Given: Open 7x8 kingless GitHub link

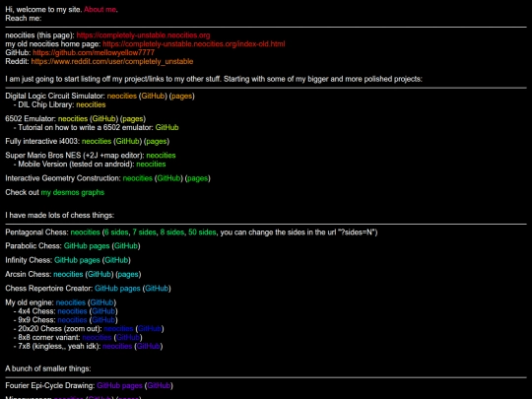Looking at the screenshot, I should coord(148,347).
